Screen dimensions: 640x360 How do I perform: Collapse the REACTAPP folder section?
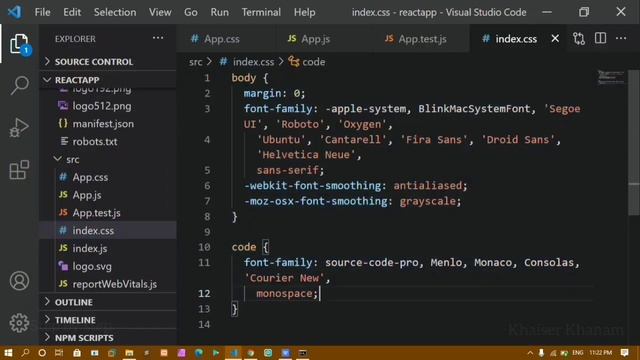click(108, 80)
